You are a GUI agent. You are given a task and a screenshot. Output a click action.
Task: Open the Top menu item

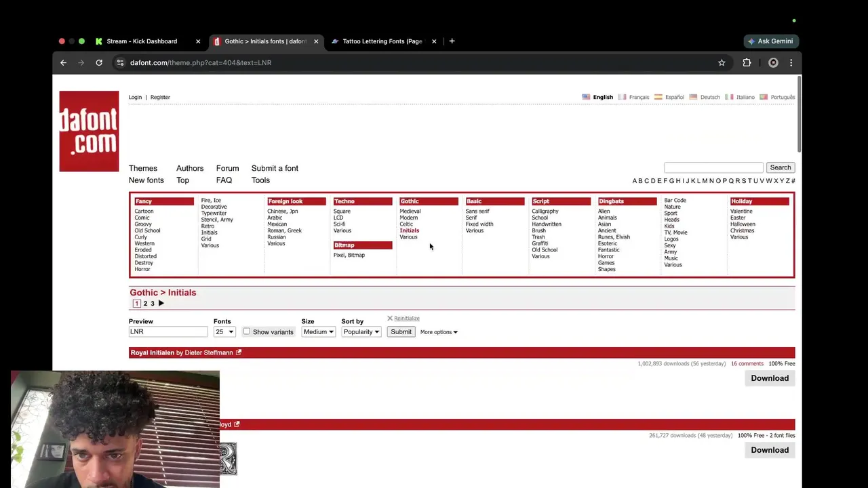click(182, 180)
